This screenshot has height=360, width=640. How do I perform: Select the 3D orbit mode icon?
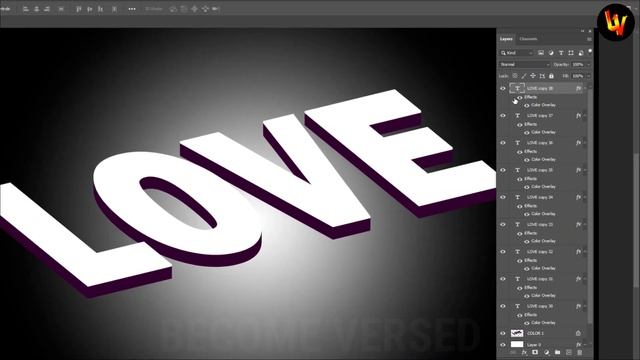173,9
